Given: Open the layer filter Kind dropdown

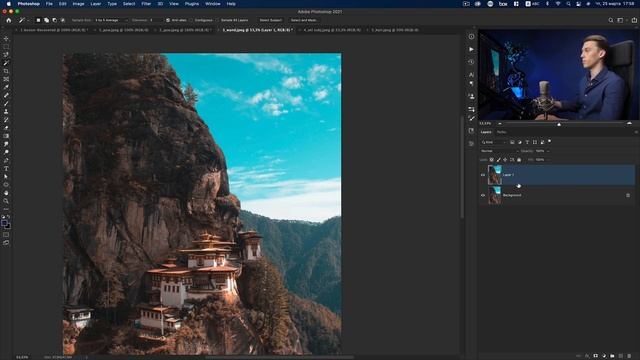Looking at the screenshot, I should point(493,142).
